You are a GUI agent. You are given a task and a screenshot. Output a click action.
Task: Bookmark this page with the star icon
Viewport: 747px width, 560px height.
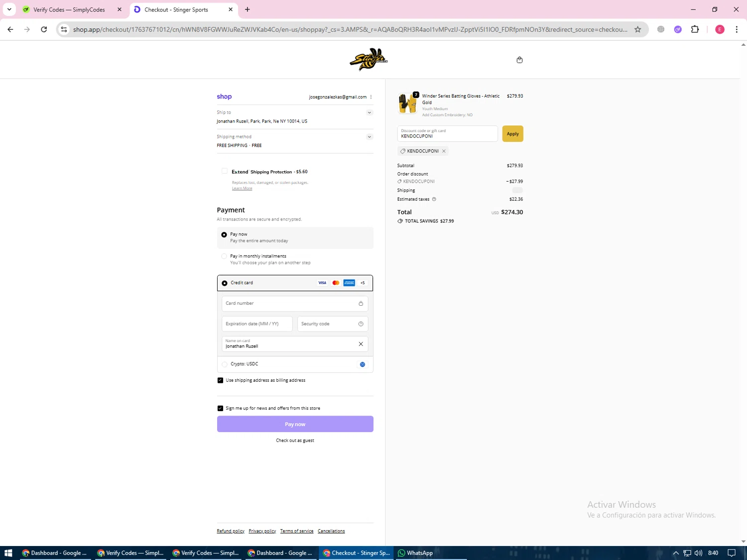click(637, 29)
